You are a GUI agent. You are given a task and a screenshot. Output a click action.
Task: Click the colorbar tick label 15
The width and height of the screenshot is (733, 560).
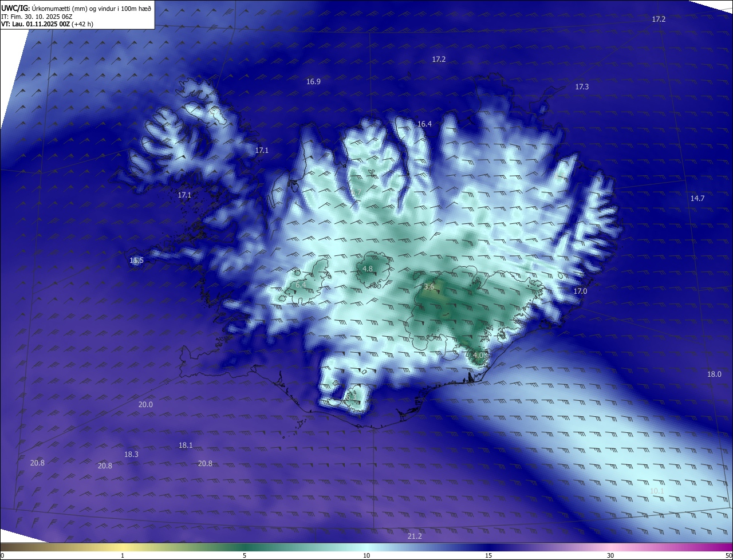(x=488, y=556)
